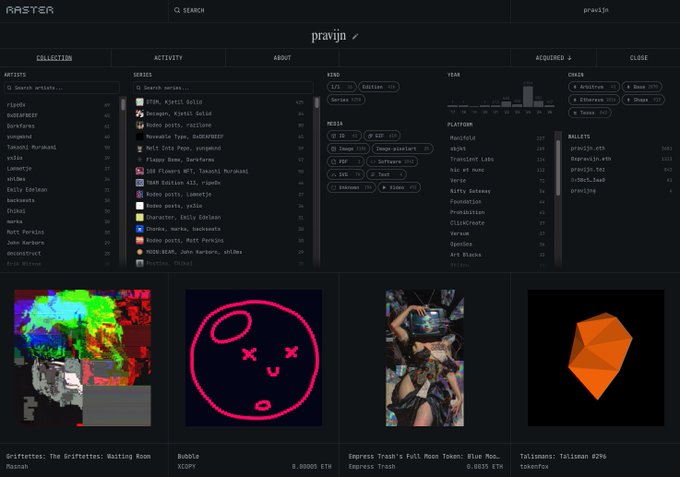Screen dimensions: 680x477
Task: Open the Bubble artwork by XCOPY
Action: 254,358
